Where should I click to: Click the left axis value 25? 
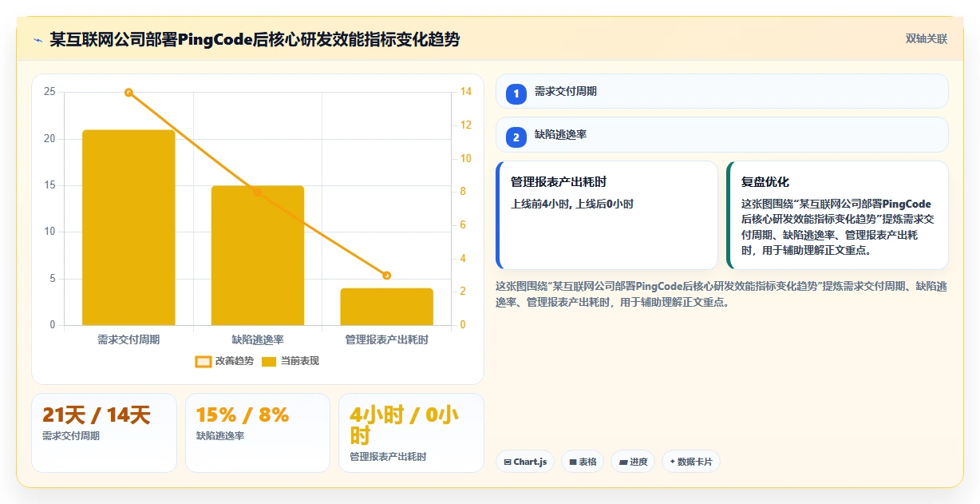[49, 92]
